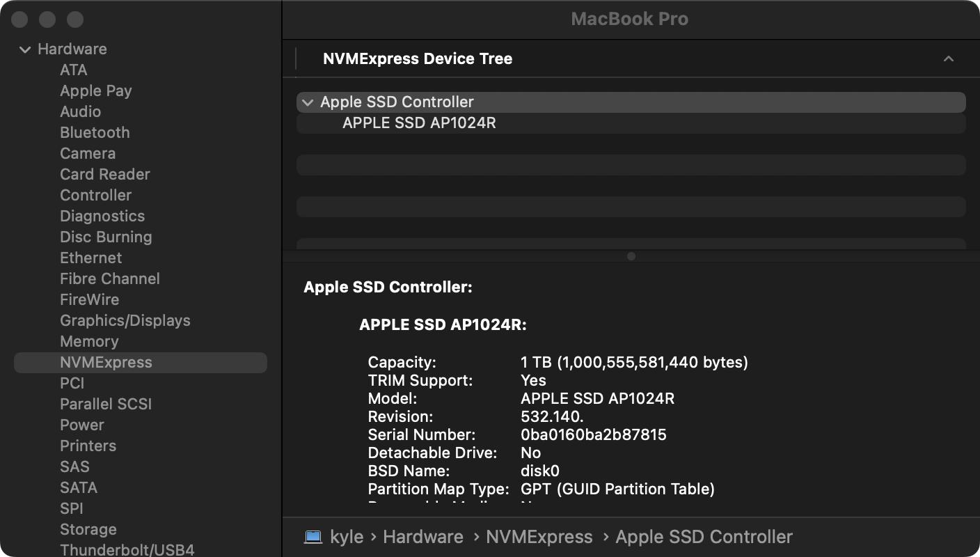Click the revision value 532.140.

(552, 416)
